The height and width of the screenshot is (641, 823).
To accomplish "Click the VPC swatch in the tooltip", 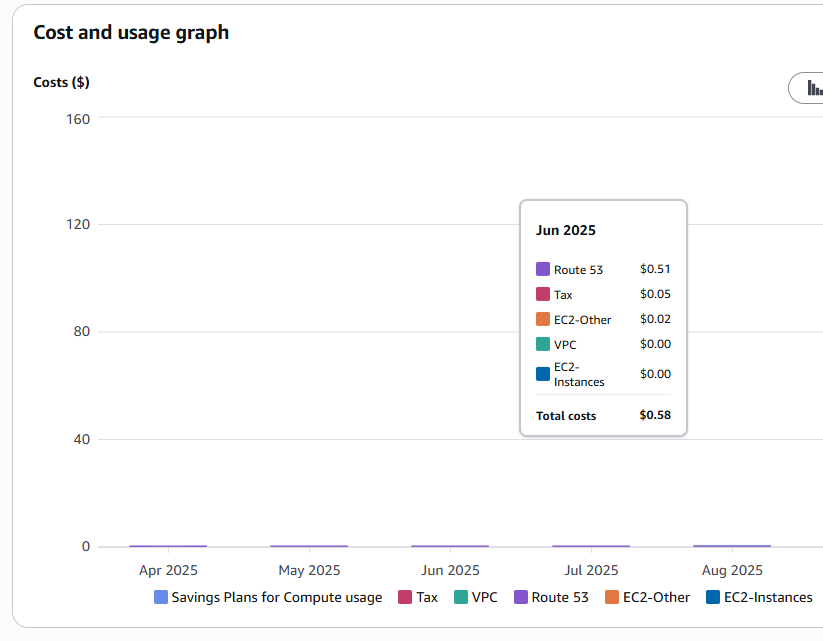I will [x=543, y=344].
